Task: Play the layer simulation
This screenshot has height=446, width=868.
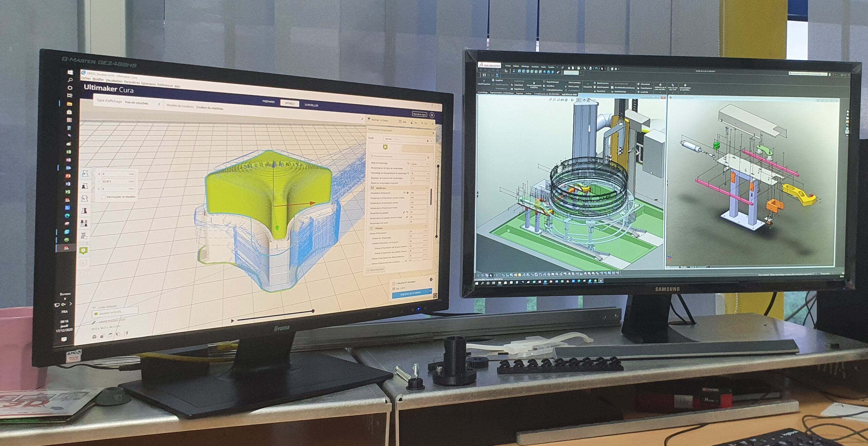Action: [232, 321]
